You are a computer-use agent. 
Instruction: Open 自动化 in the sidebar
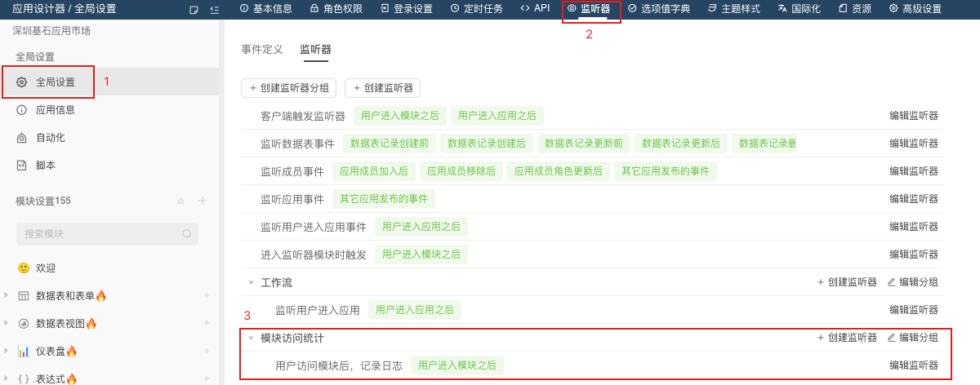pos(50,138)
